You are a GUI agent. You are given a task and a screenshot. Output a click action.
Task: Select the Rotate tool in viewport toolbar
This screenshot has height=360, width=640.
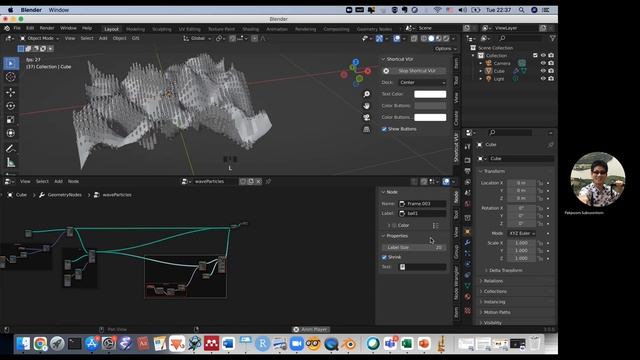11,106
